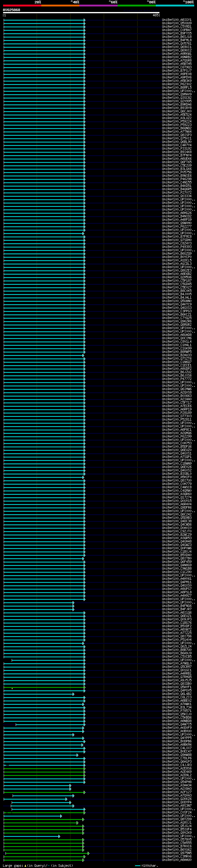Select label UniRef100_C5XCB5
197x868 pixels.
click(x=176, y=656)
